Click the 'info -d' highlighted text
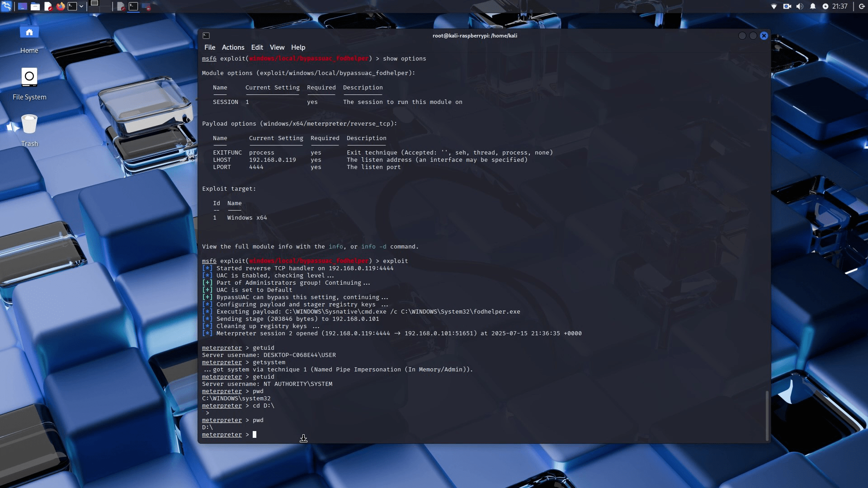Image resolution: width=868 pixels, height=488 pixels. 374,247
